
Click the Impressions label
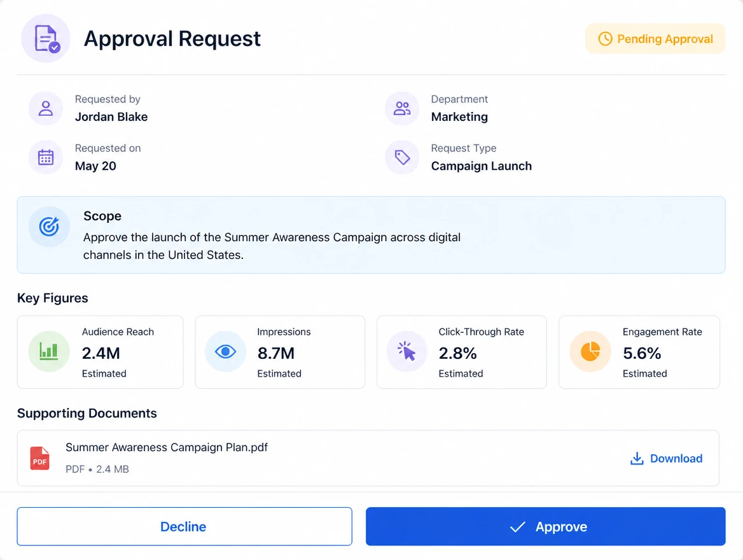coord(284,332)
